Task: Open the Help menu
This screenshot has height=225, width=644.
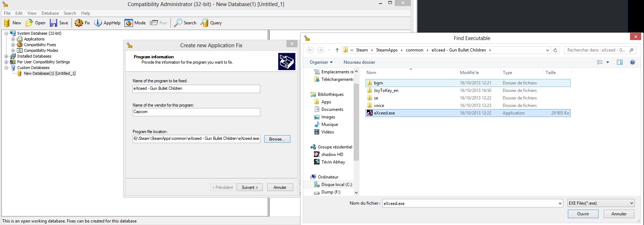Action: (85, 13)
